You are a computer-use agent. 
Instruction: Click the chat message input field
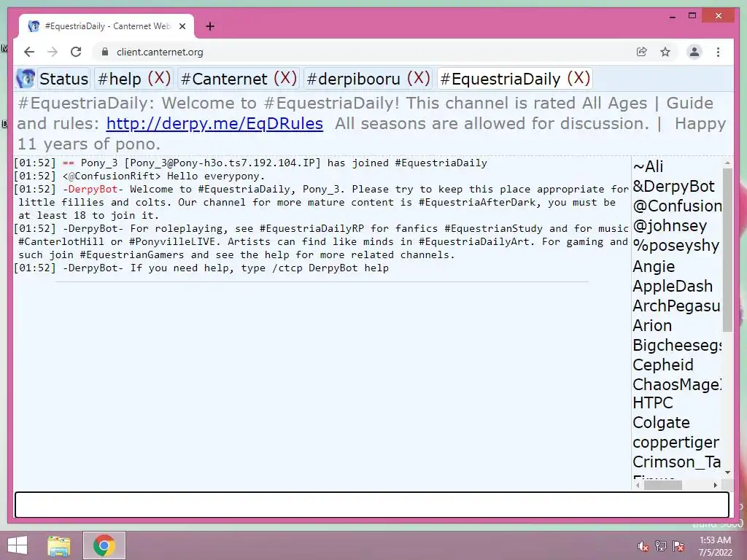coord(371,505)
